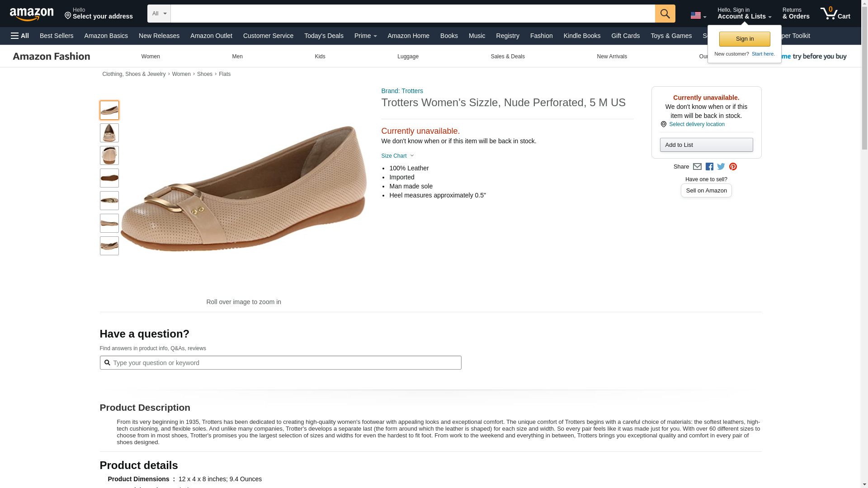Click the Amazon logo
This screenshot has width=868, height=488.
(x=32, y=14)
